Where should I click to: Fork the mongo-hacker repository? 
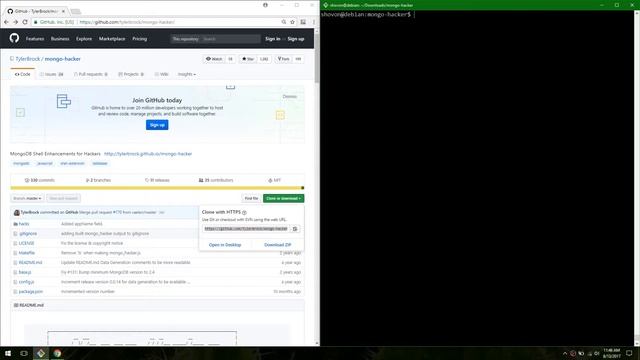284,59
